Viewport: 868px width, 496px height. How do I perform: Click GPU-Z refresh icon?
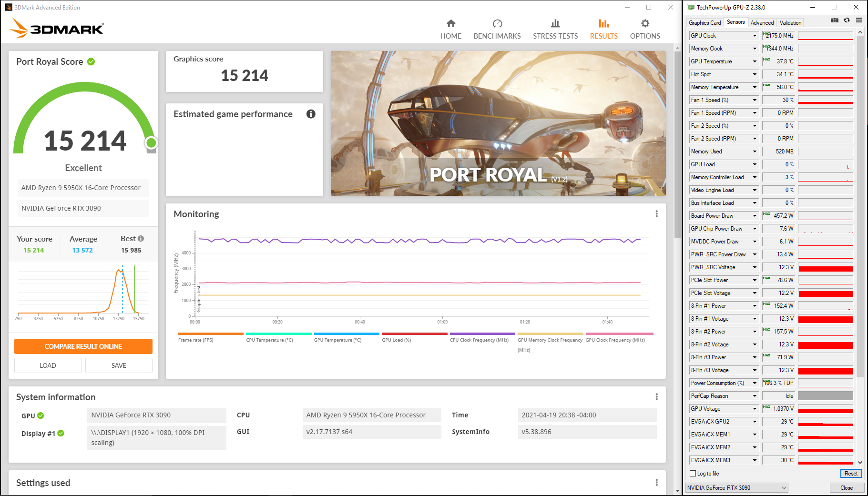tap(847, 20)
